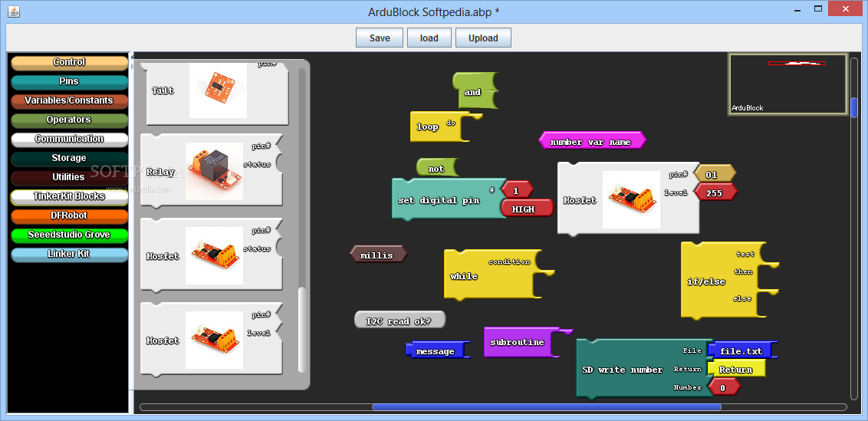This screenshot has height=421, width=868.
Task: Click the yellow 'if/else' block
Action: pyautogui.click(x=720, y=281)
